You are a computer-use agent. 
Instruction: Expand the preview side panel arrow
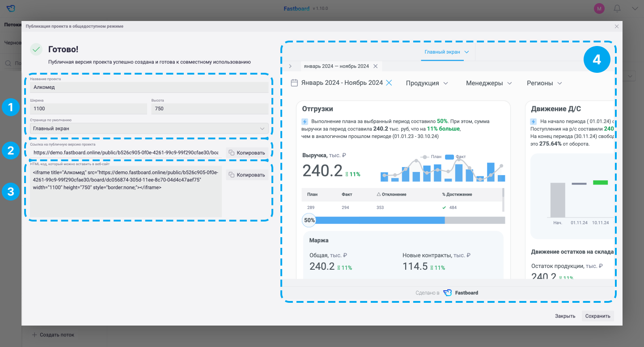[290, 66]
